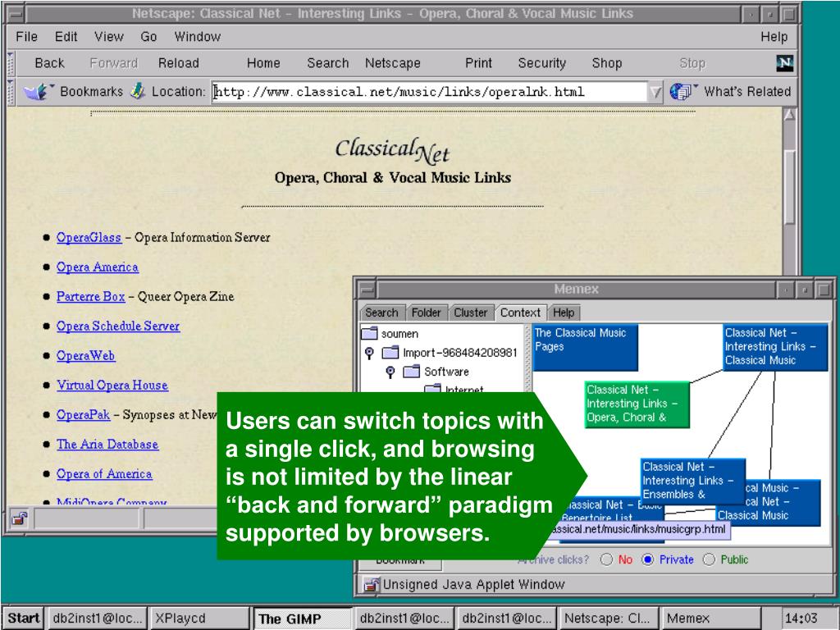Click the Reload toolbar button
840x630 pixels.
click(178, 63)
